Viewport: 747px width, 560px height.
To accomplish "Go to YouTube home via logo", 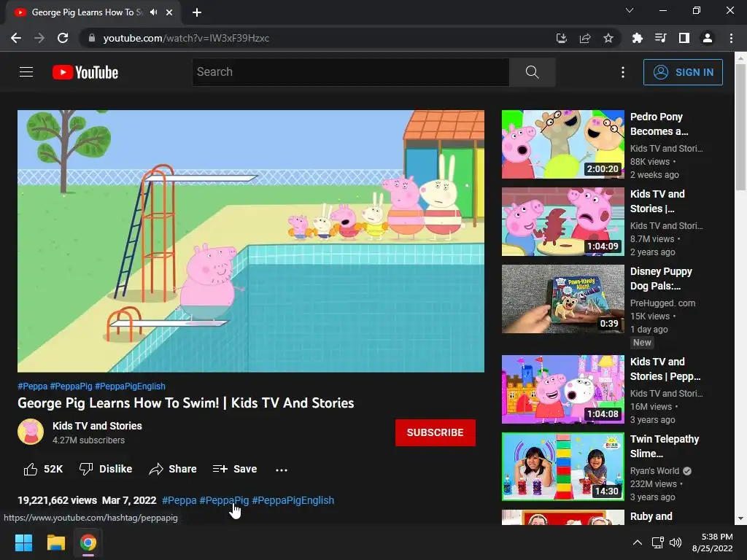I will pyautogui.click(x=85, y=72).
